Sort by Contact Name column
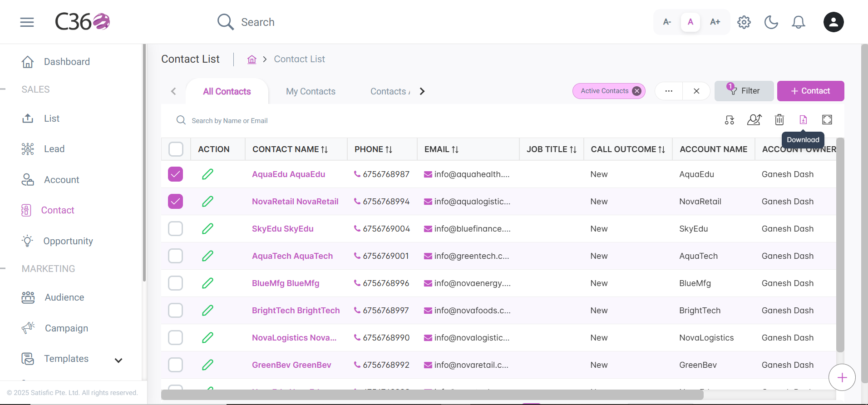Viewport: 868px width, 405px height. point(324,149)
